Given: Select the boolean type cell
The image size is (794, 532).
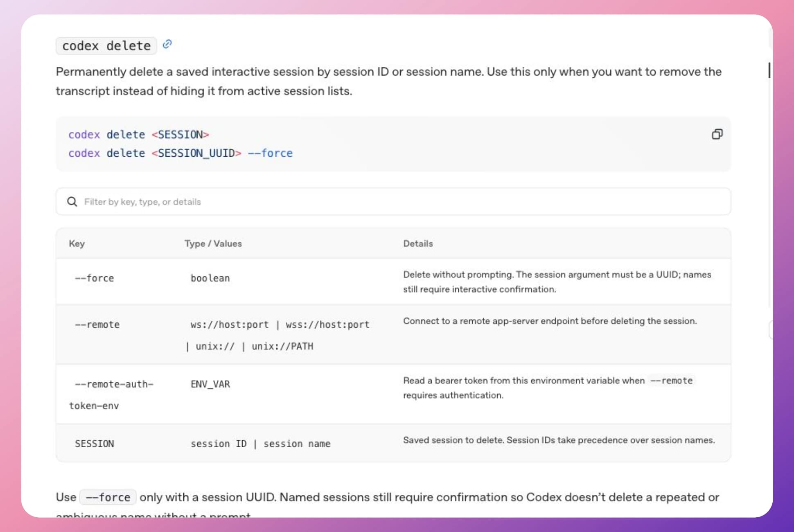Looking at the screenshot, I should [x=210, y=278].
